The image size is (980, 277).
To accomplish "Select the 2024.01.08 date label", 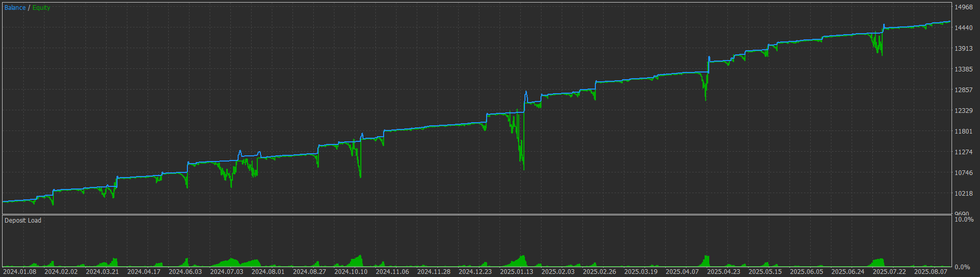I will 20,272.
